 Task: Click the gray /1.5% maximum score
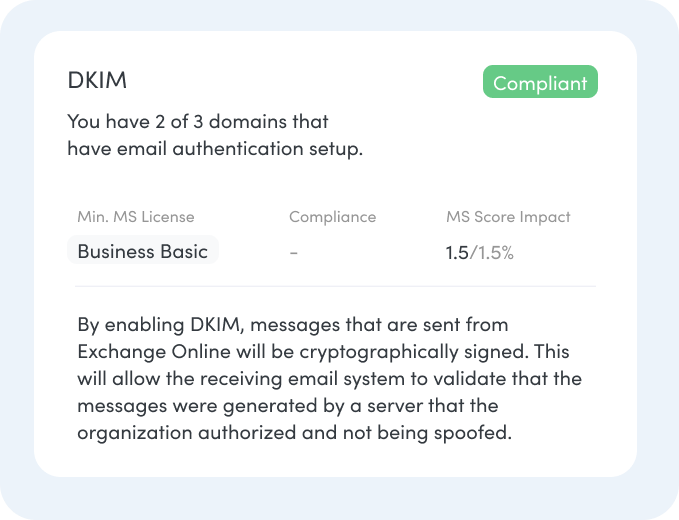tap(492, 252)
